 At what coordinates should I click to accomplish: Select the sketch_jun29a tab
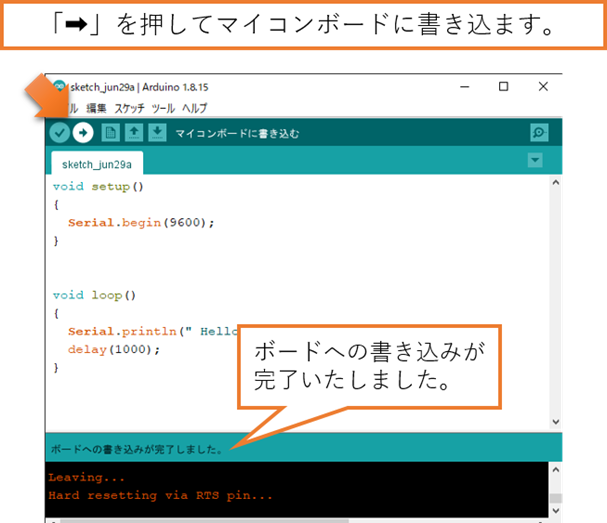click(97, 165)
